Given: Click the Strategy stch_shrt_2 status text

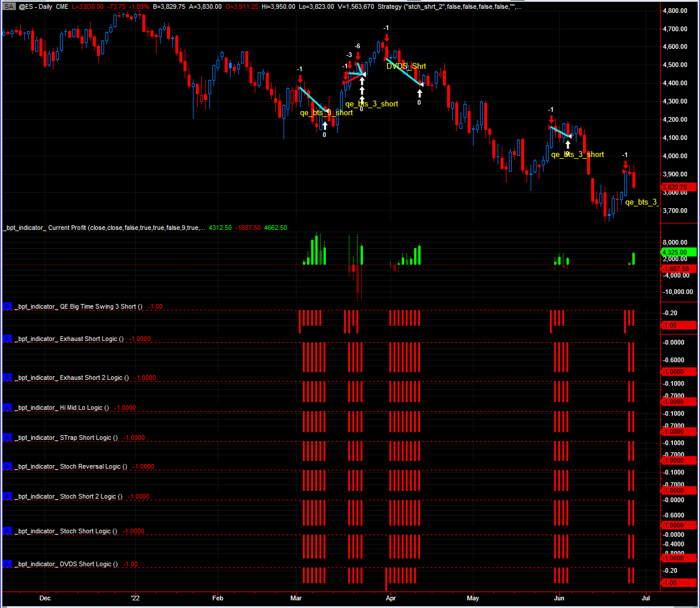Looking at the screenshot, I should (449, 6).
